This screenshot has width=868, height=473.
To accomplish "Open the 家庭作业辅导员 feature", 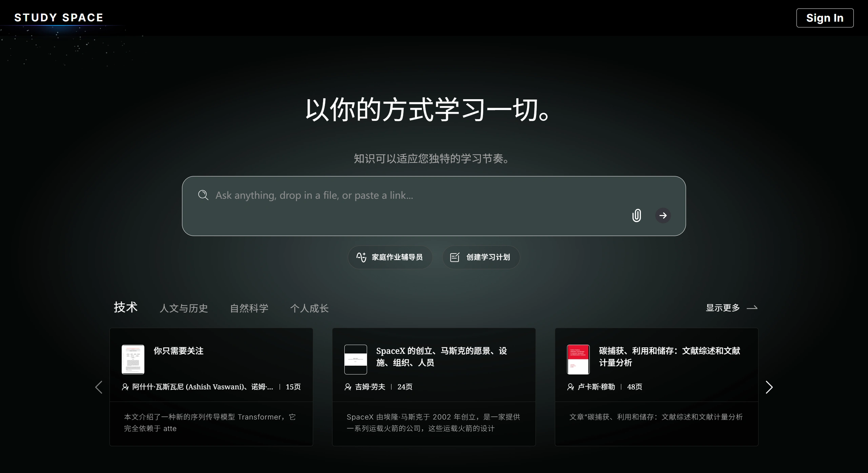I will [x=390, y=257].
